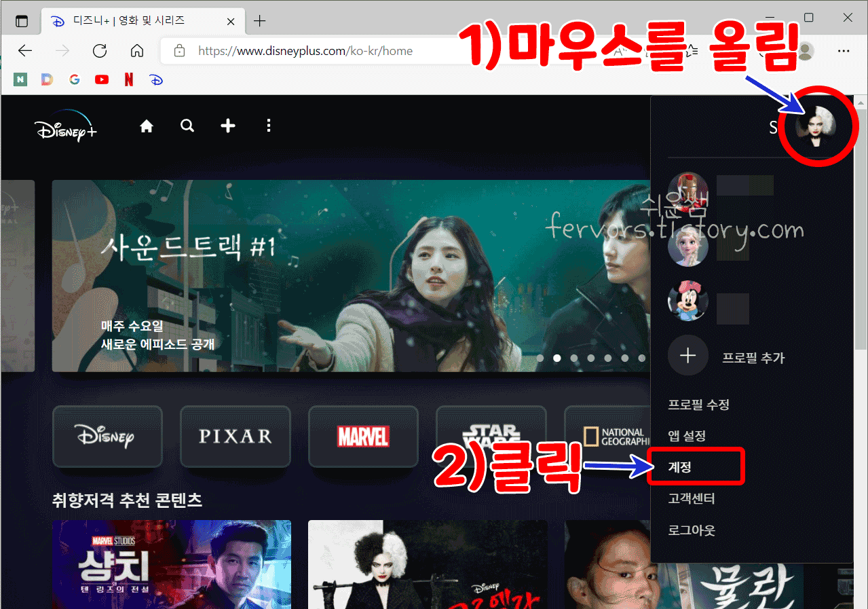
Task: Open a new browser tab
Action: click(259, 21)
